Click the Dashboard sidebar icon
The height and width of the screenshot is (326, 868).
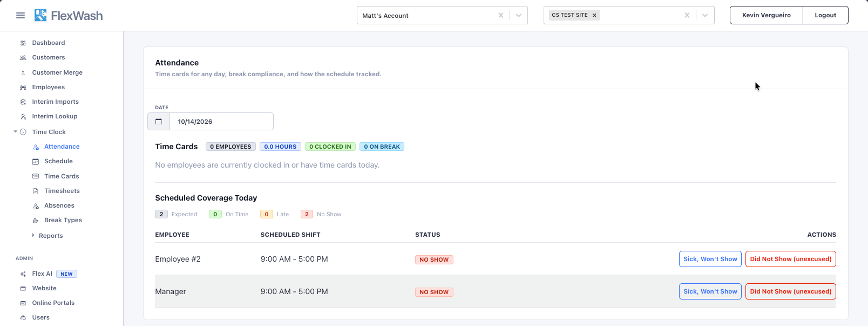pos(23,43)
